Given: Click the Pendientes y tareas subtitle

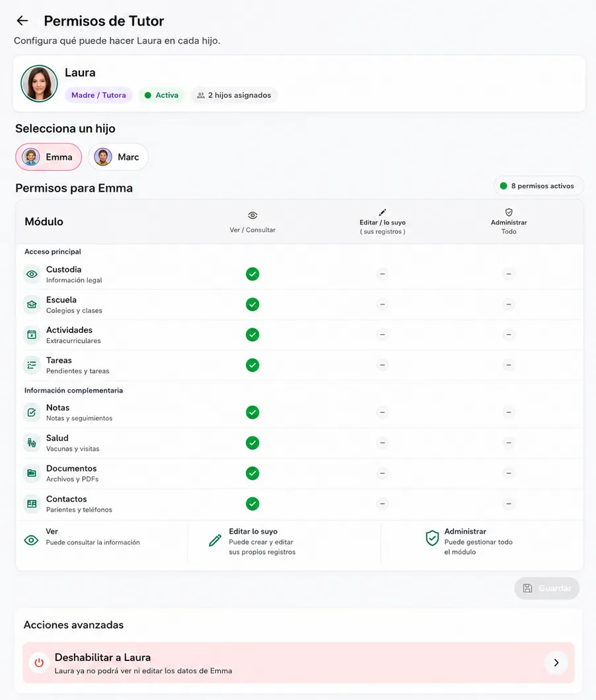Looking at the screenshot, I should (78, 371).
